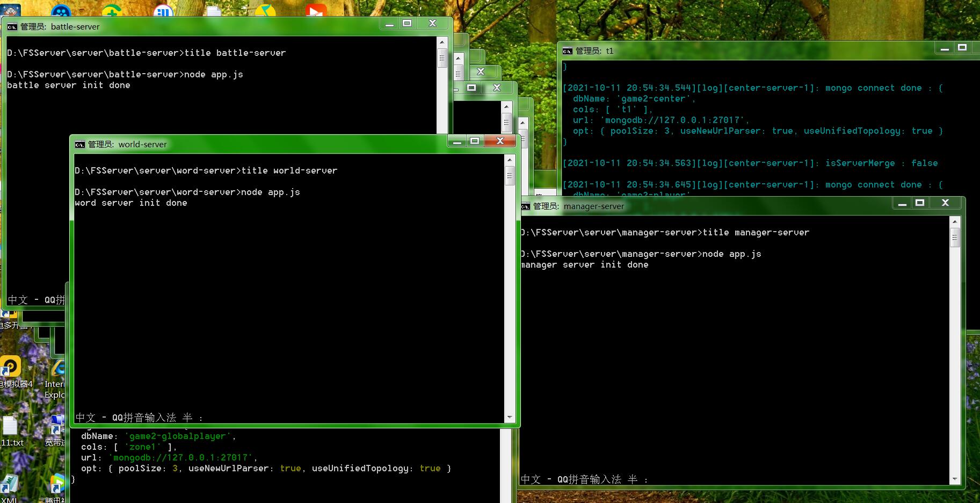Click manager-server scrollbar down arrow
The width and height of the screenshot is (980, 503).
[954, 479]
